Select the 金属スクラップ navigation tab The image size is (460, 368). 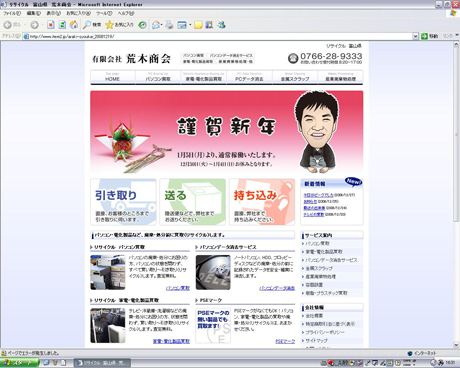(295, 77)
